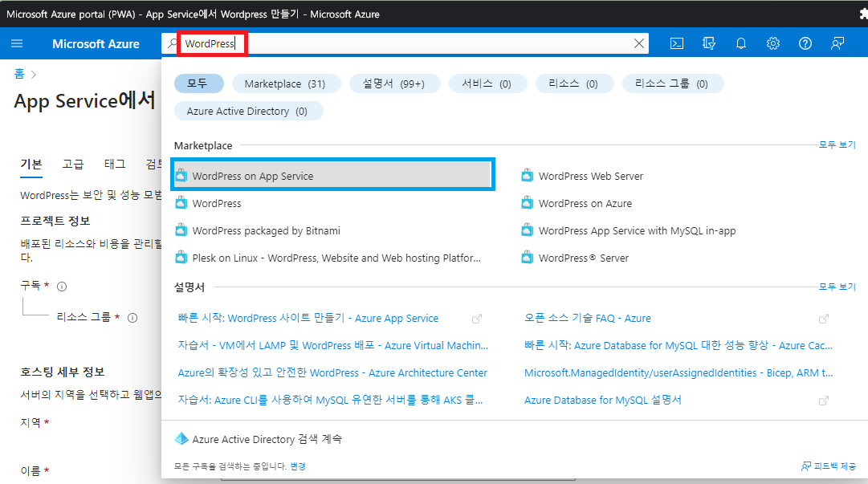The image size is (868, 484).
Task: Select WordPress on Azure result
Action: click(585, 203)
